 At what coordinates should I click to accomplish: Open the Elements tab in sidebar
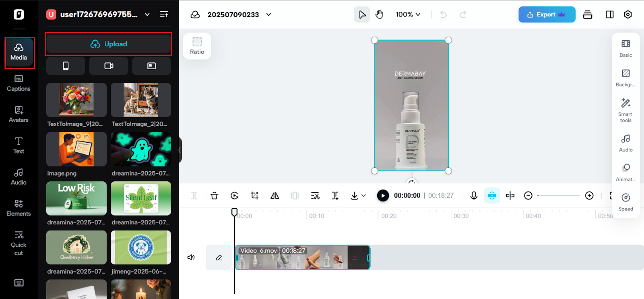click(x=19, y=208)
